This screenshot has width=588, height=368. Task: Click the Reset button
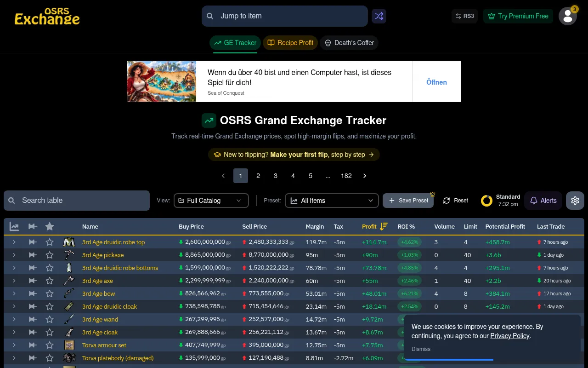tap(456, 201)
